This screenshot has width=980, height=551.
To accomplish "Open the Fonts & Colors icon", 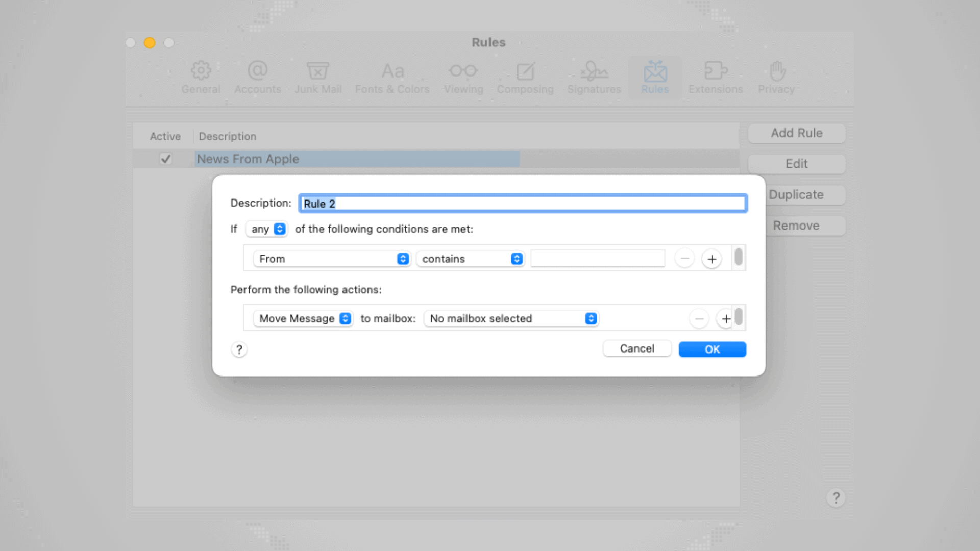I will coord(392,71).
